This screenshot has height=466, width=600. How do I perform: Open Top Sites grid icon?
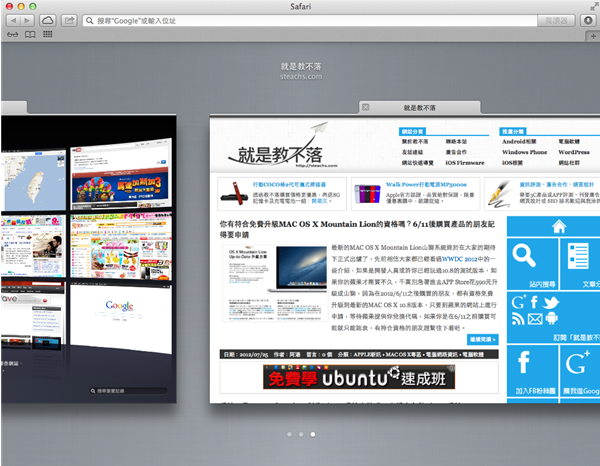coord(47,34)
